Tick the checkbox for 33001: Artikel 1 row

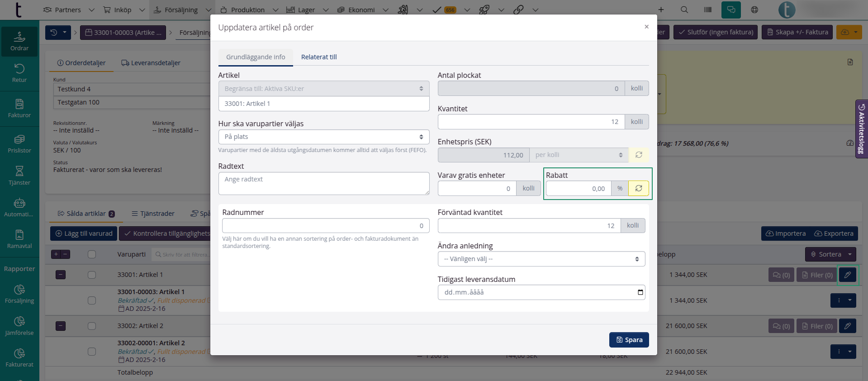tap(92, 275)
